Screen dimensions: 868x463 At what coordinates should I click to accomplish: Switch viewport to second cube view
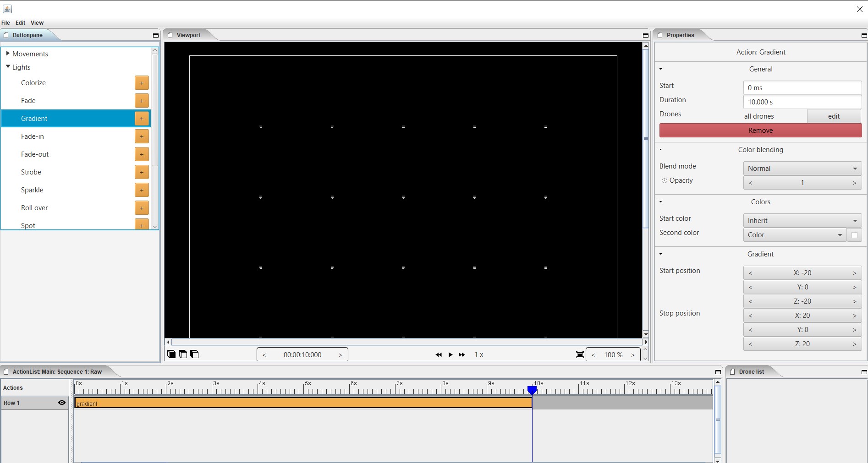[183, 354]
